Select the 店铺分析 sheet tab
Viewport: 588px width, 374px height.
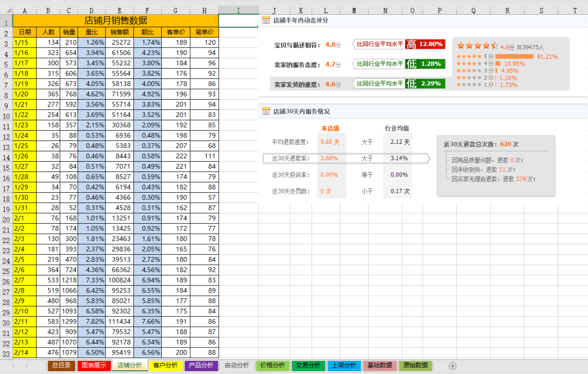pos(130,365)
